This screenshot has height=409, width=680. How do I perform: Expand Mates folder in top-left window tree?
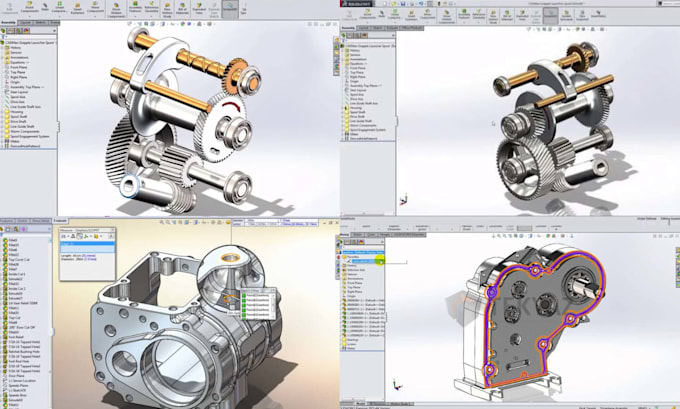(x=2, y=141)
